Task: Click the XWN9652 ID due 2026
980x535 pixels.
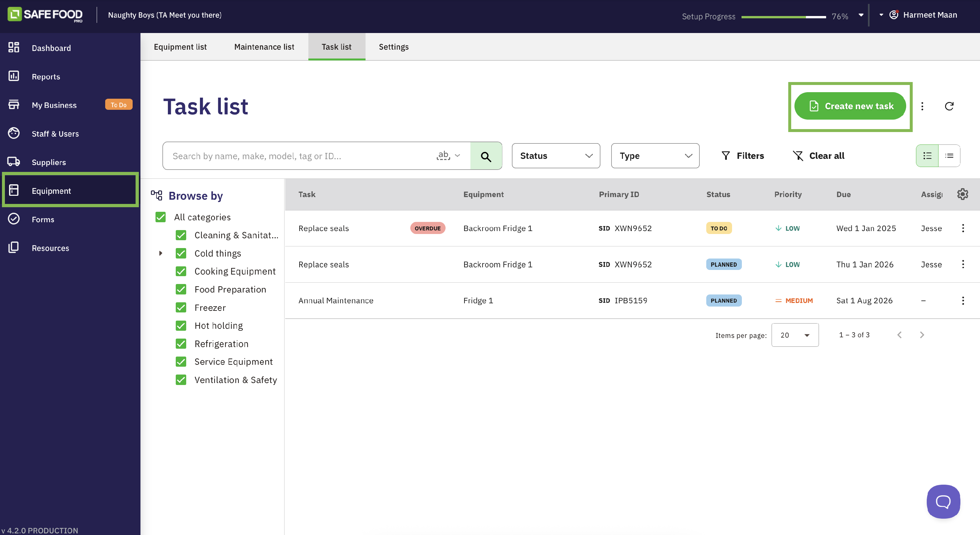Action: pos(633,264)
